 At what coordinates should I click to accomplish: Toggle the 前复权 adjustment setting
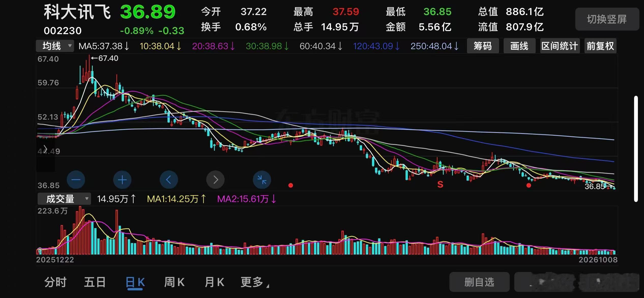[x=600, y=46]
